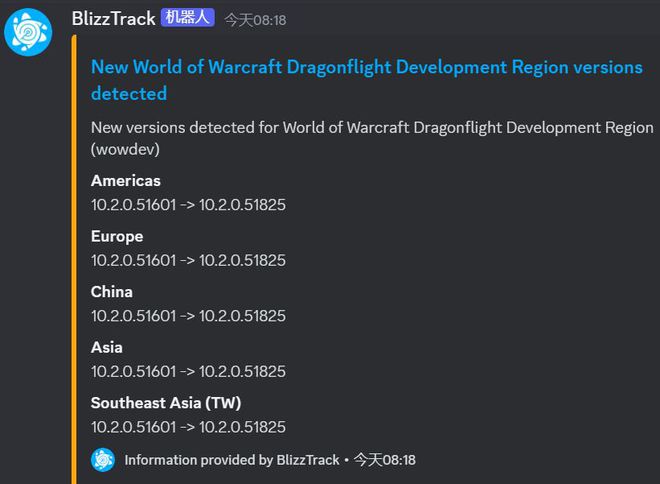Image resolution: width=660 pixels, height=484 pixels.
Task: Select the Europe region heading
Action: point(117,237)
